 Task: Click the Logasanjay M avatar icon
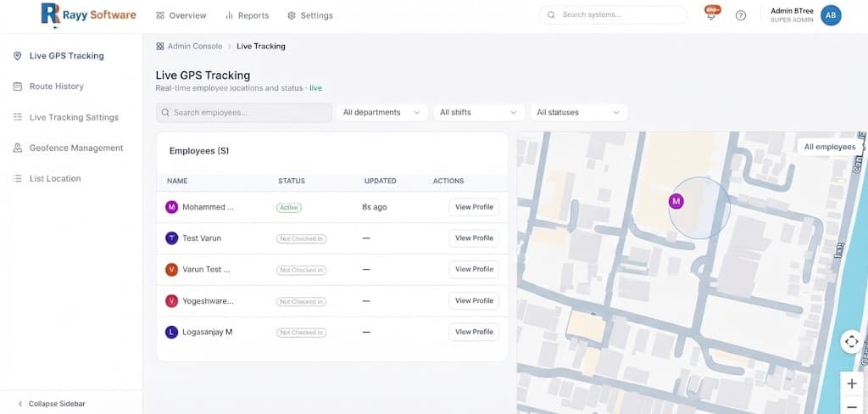point(171,333)
